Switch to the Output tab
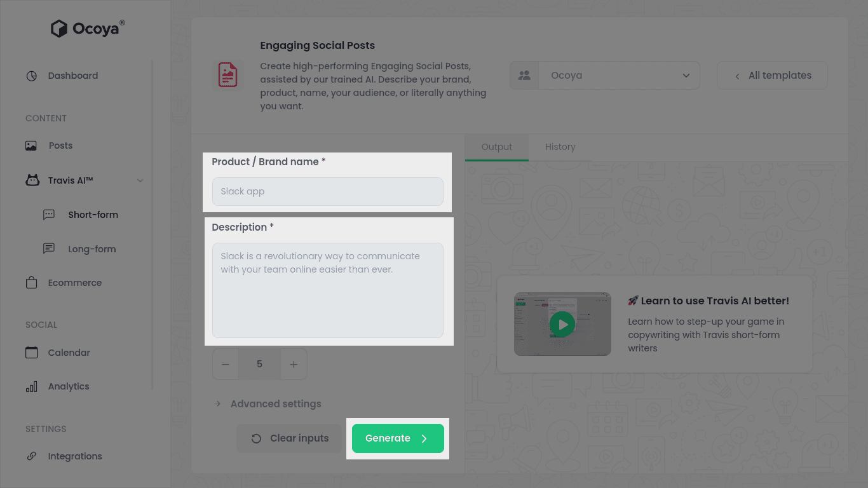This screenshot has height=488, width=868. [497, 147]
